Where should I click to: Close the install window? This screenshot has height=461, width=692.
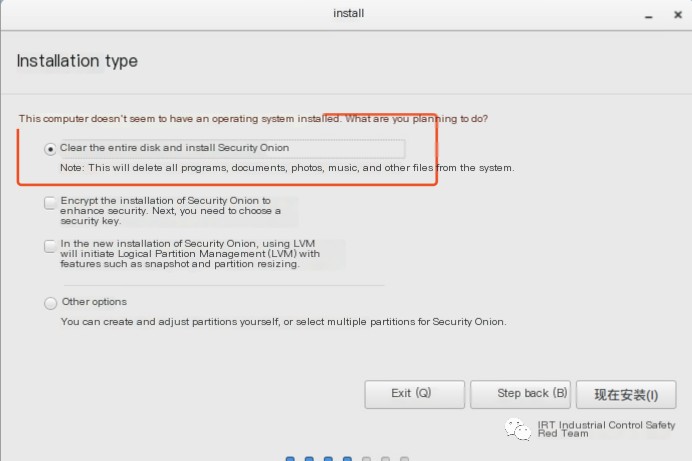pyautogui.click(x=678, y=15)
